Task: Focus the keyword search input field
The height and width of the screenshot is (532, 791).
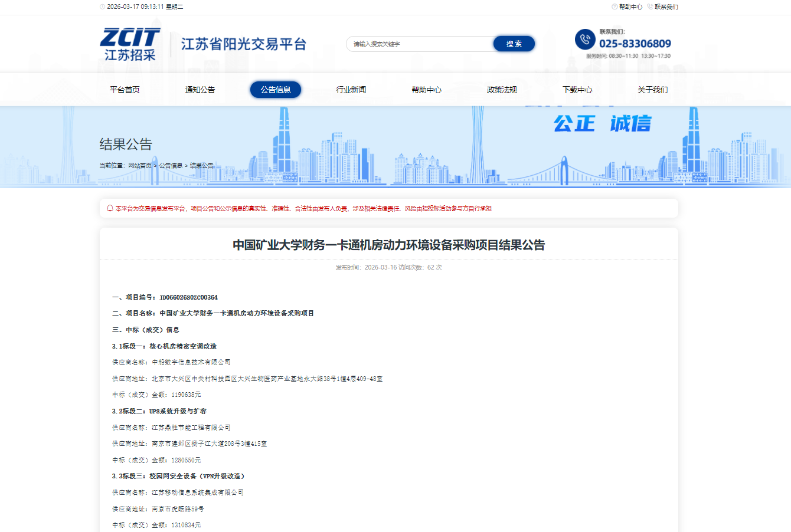Action: [419, 44]
